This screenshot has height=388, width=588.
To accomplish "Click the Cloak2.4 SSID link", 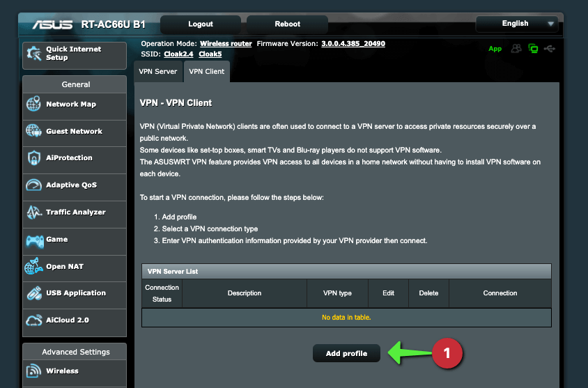I will coord(178,54).
